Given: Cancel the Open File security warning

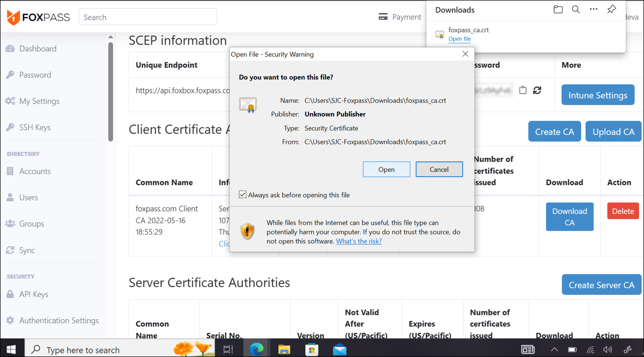Looking at the screenshot, I should click(439, 169).
